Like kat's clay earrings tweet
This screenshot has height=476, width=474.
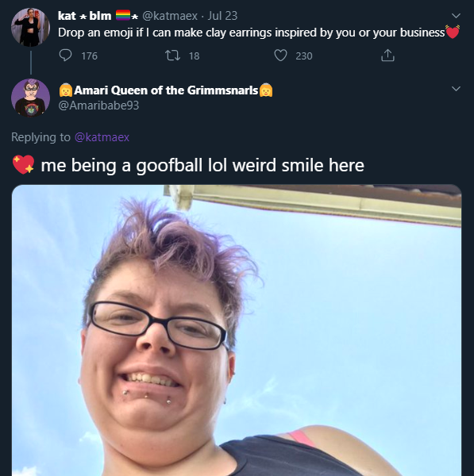[x=280, y=56]
